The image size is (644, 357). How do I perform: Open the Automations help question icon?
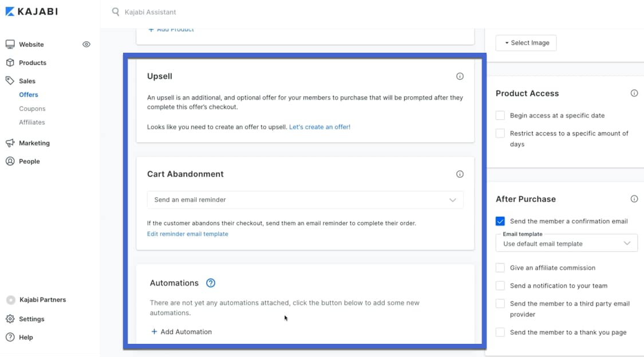pos(211,283)
